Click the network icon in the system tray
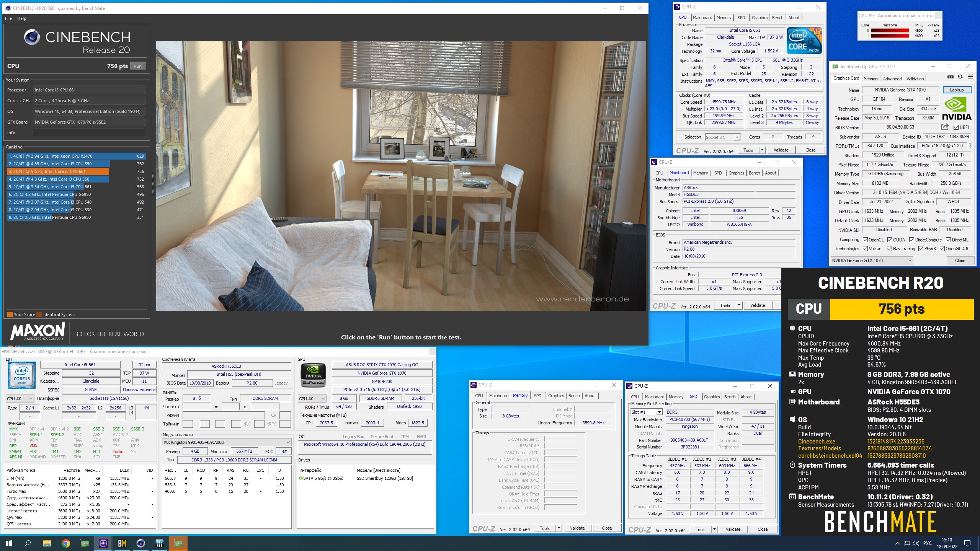The width and height of the screenshot is (980, 551). 907,543
